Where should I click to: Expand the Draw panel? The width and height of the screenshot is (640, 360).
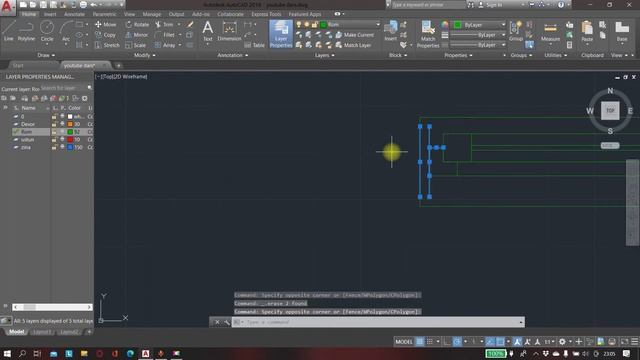46,55
